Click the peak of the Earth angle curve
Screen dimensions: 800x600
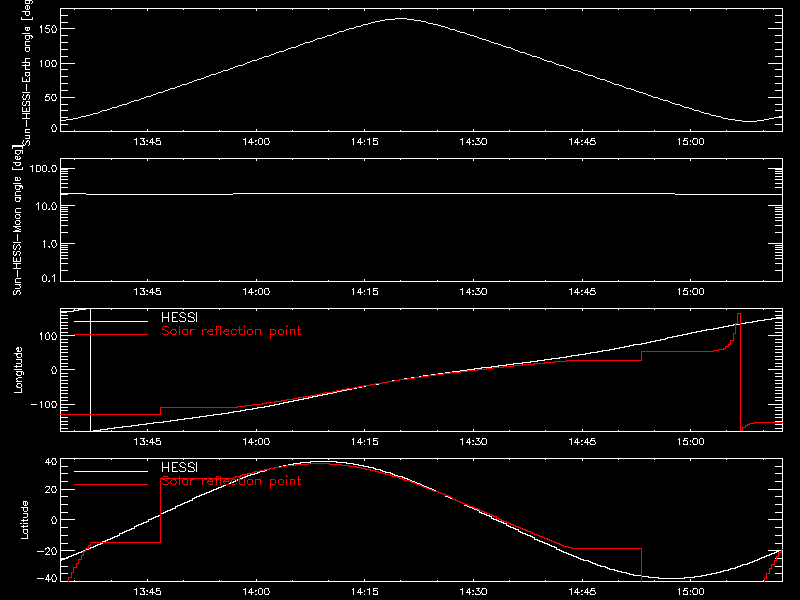coord(401,19)
